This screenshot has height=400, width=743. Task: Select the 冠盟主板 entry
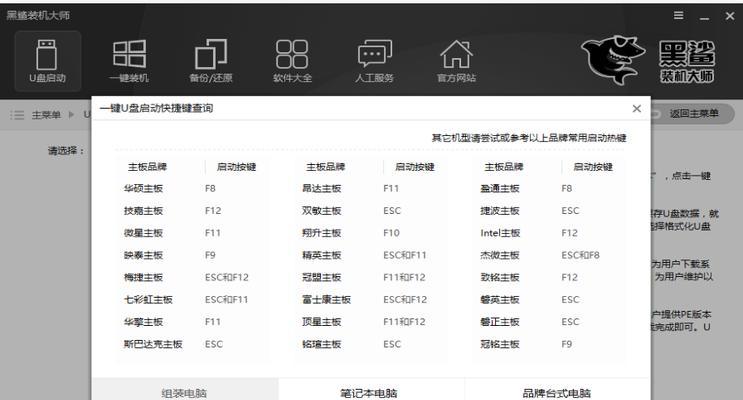(x=321, y=277)
